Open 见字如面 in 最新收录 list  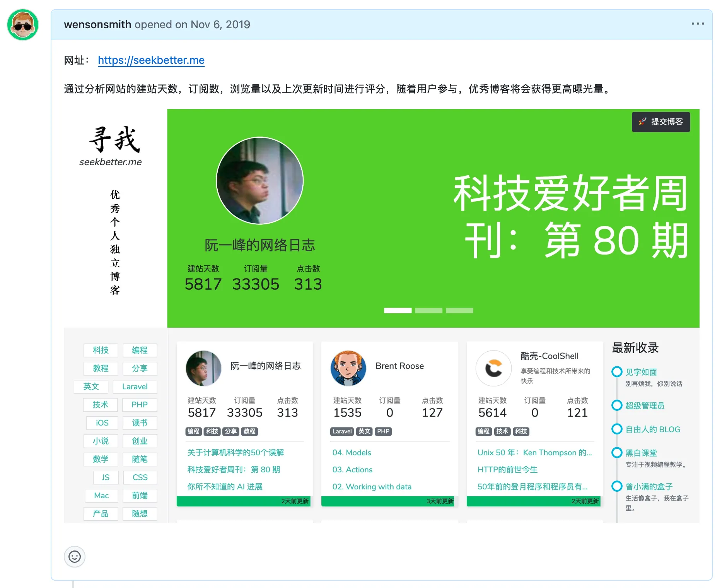click(641, 372)
